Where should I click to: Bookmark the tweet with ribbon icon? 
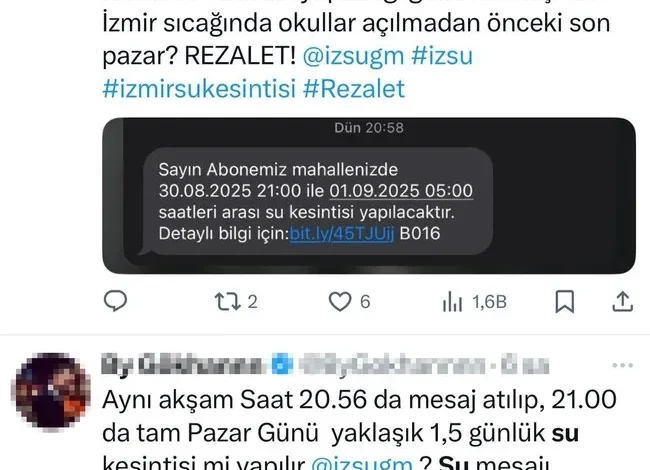pos(565,302)
